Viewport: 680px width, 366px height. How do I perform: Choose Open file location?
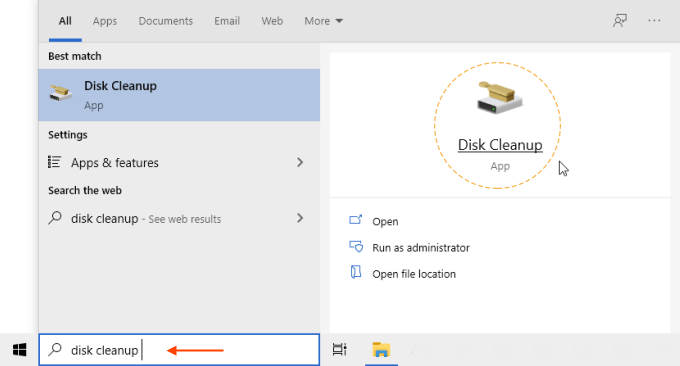point(414,274)
